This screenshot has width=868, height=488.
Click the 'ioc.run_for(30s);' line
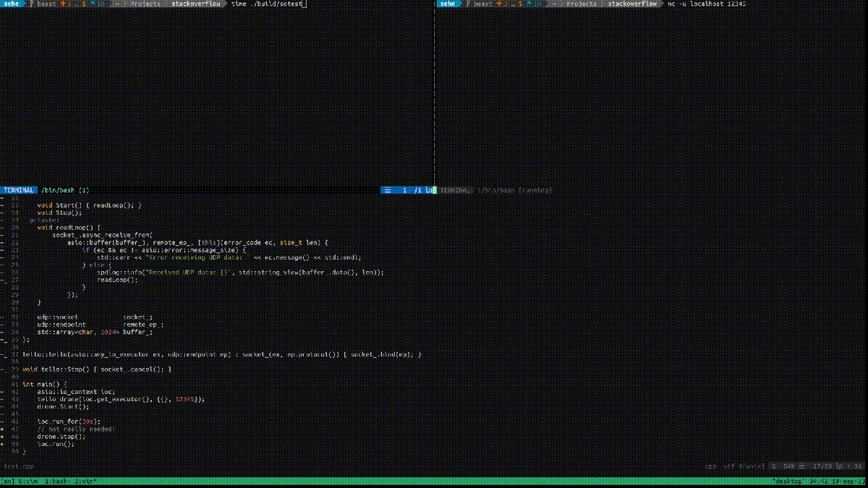point(69,421)
